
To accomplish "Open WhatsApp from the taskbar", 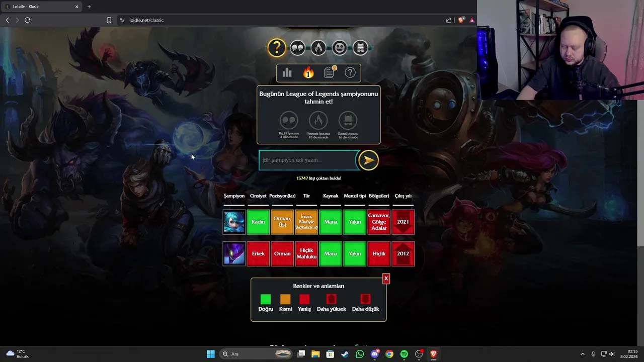I will (360, 354).
